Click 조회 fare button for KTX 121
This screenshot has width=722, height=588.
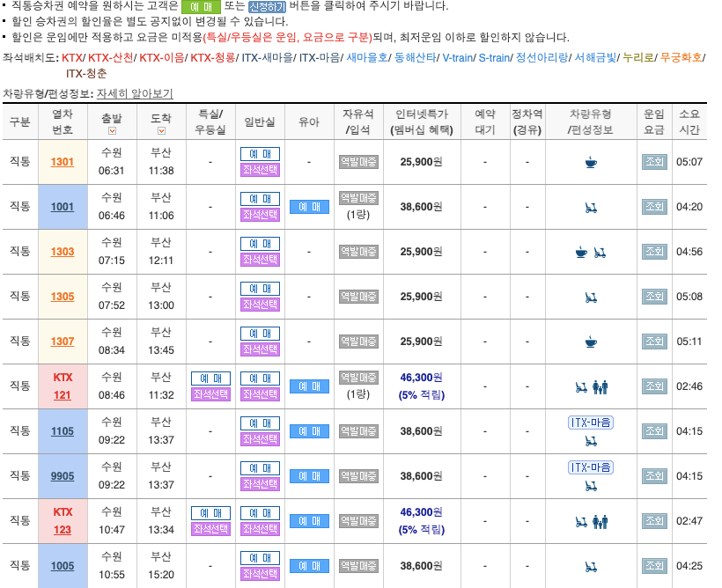[x=654, y=386]
